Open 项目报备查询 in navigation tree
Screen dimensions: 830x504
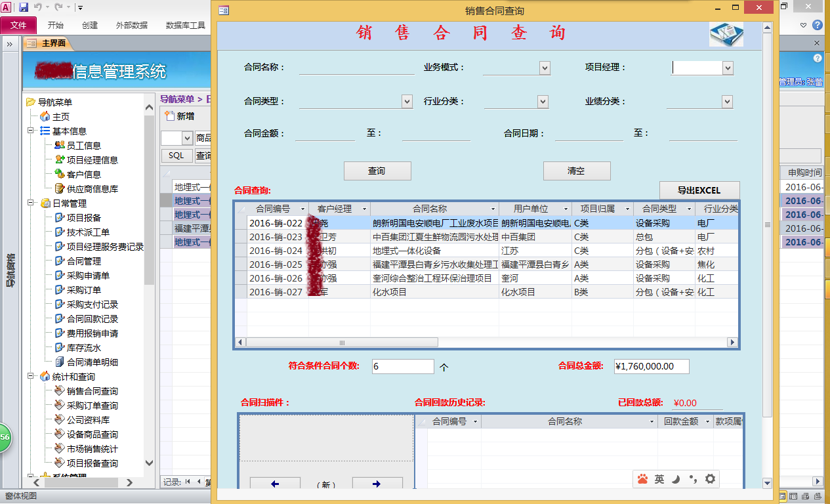pyautogui.click(x=92, y=463)
